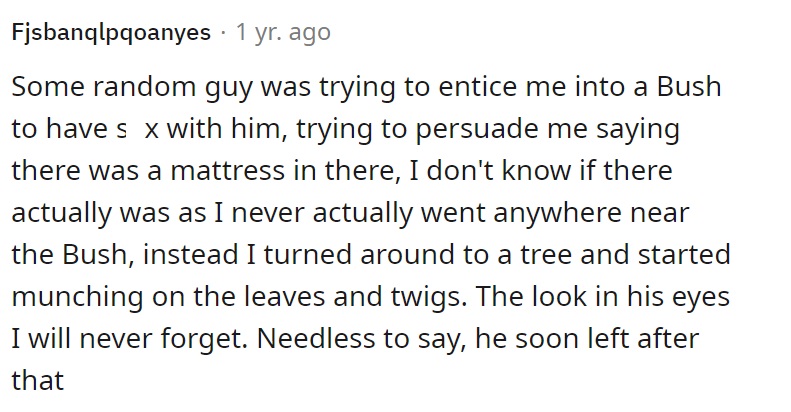Click the '1 yr. ago' timestamp
Viewport: 791px width, 412px height.
(284, 32)
